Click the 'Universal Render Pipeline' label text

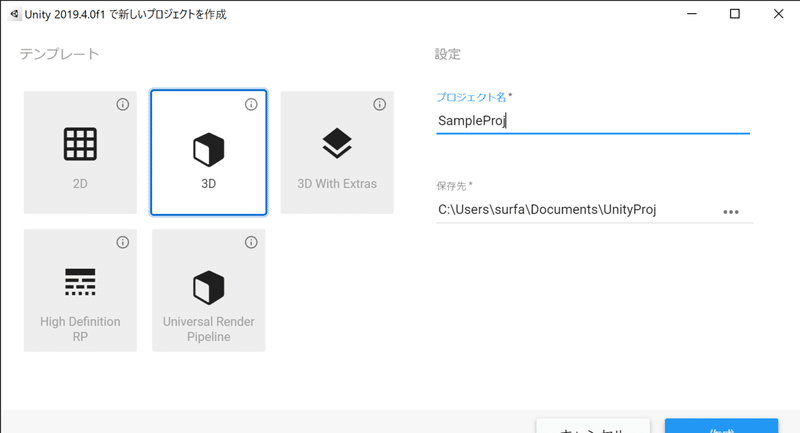tap(209, 329)
